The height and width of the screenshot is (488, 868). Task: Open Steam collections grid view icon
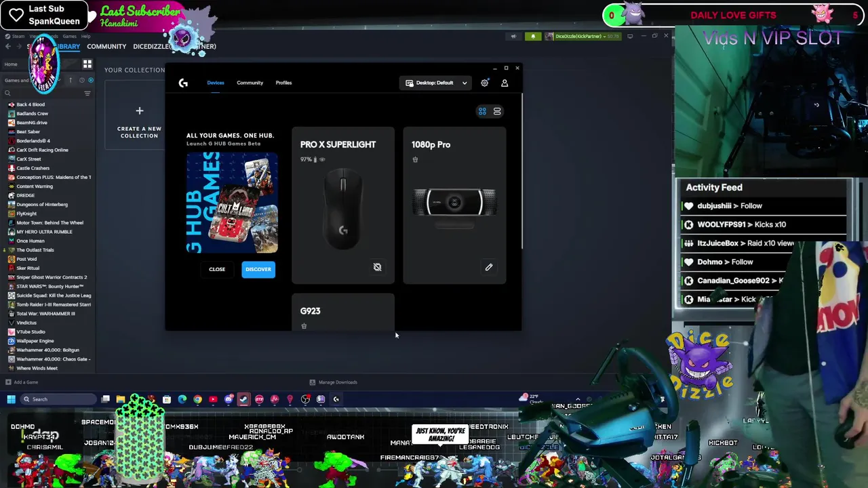pyautogui.click(x=87, y=64)
